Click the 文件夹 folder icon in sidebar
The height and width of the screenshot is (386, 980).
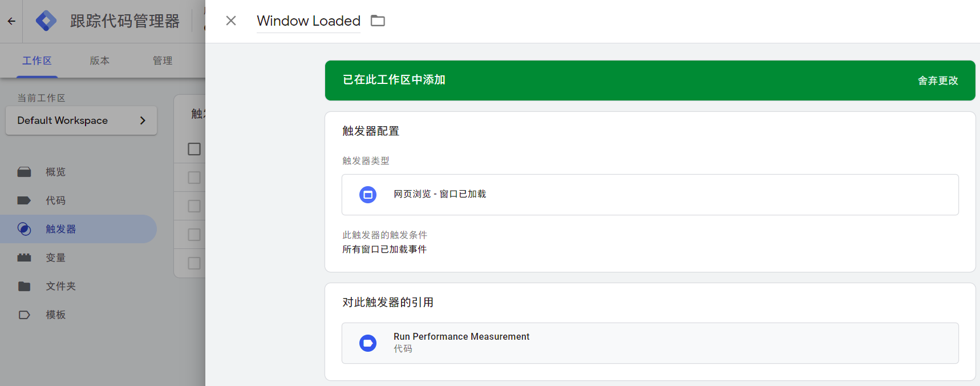[x=24, y=286]
